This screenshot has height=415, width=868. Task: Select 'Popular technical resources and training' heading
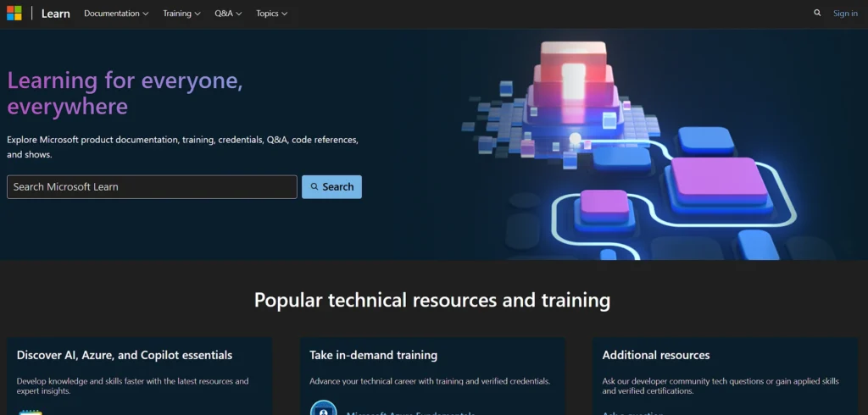[x=432, y=300]
